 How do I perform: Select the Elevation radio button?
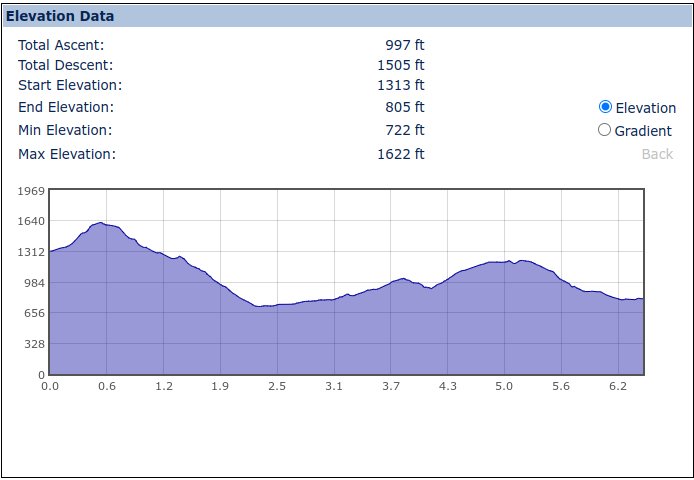click(605, 107)
